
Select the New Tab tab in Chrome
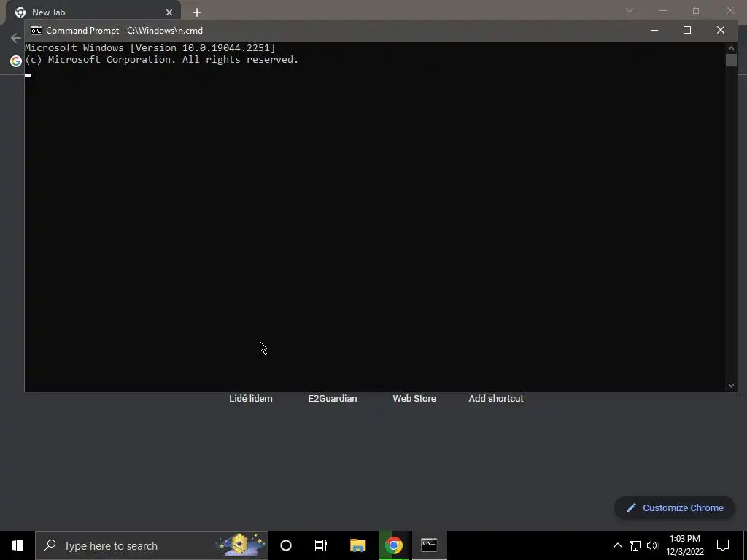click(x=93, y=12)
